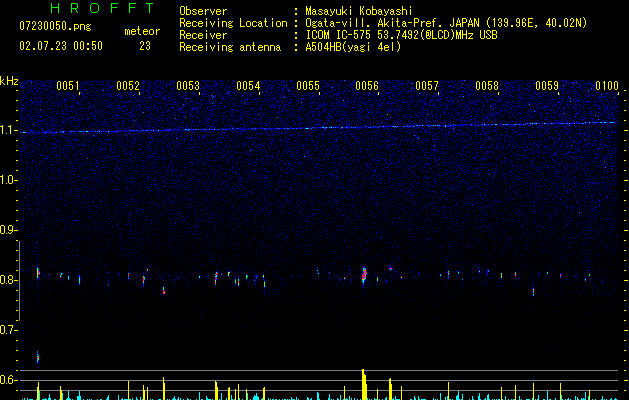
Task: Click the 0.6 kHz axis label
Action: pos(8,380)
